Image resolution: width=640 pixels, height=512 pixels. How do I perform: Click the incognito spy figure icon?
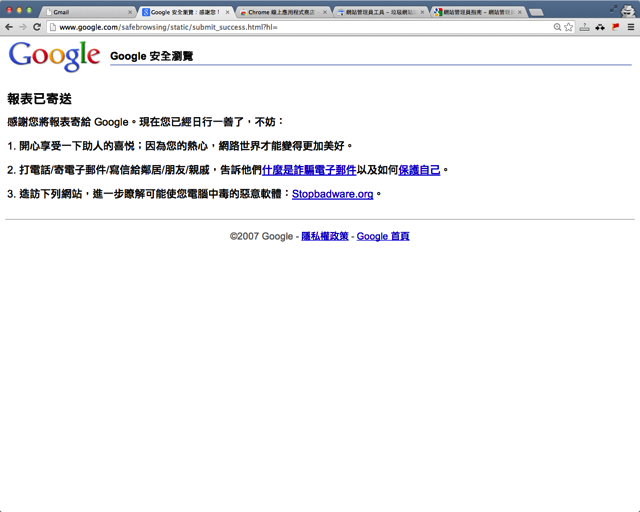point(628,11)
